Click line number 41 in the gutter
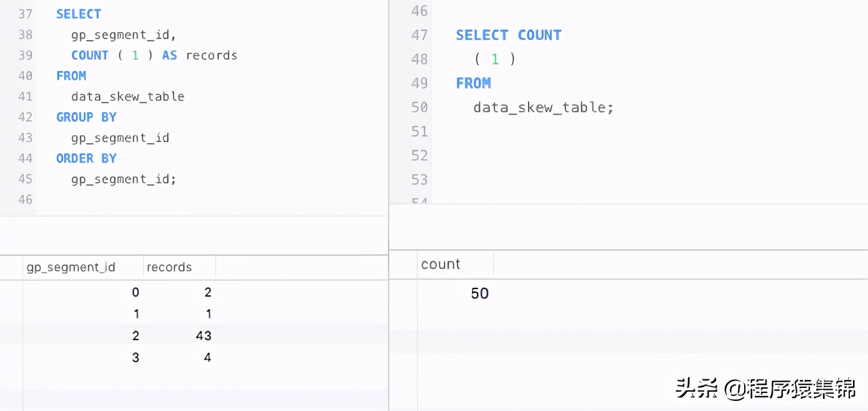The image size is (868, 411). click(25, 97)
